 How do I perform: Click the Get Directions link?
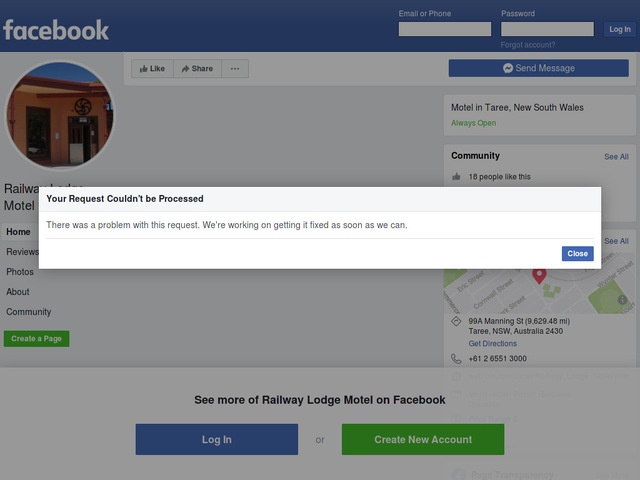[x=493, y=344]
